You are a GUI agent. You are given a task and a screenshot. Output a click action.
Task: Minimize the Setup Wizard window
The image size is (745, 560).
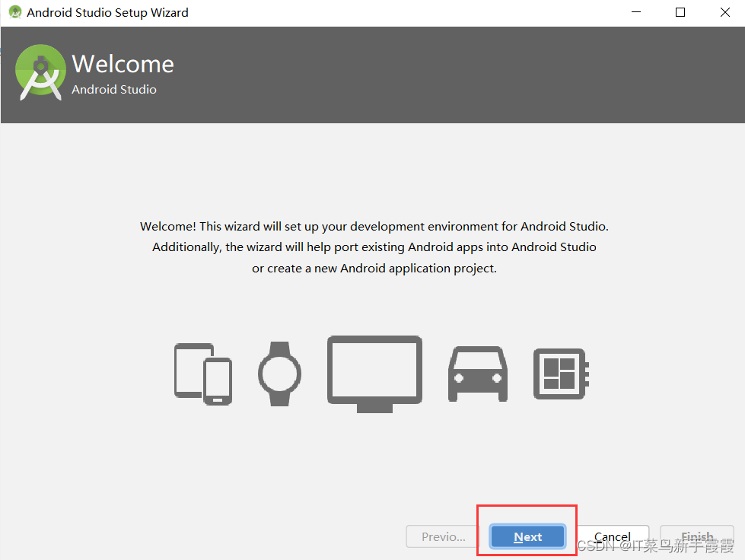[635, 12]
